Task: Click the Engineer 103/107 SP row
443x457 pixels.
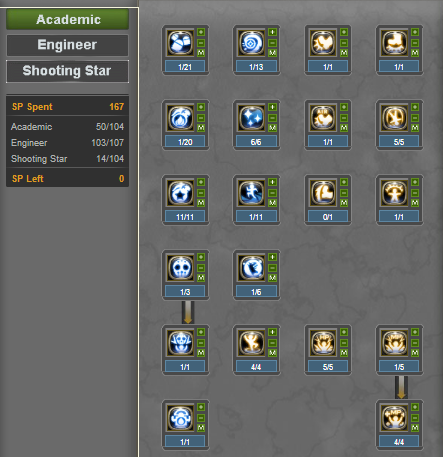Action: coord(67,143)
